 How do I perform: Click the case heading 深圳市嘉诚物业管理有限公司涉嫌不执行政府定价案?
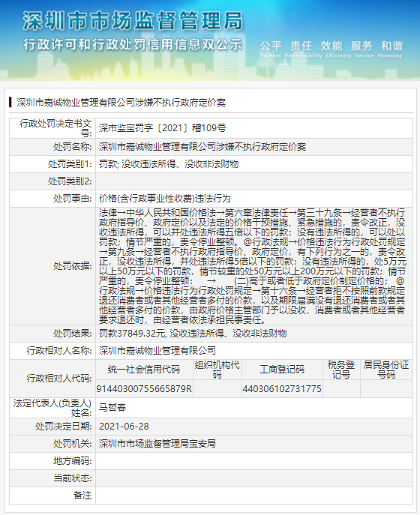click(121, 103)
